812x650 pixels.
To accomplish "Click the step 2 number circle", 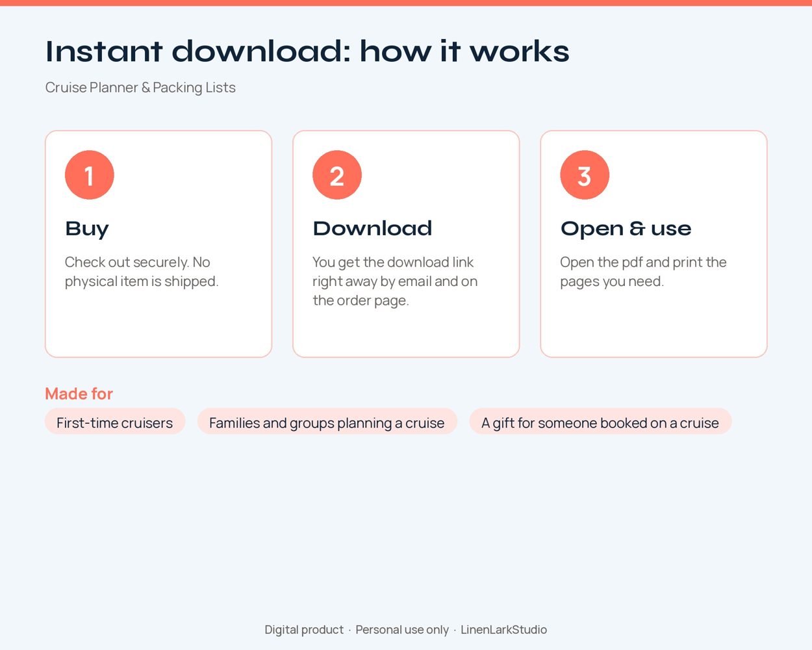I will point(337,175).
